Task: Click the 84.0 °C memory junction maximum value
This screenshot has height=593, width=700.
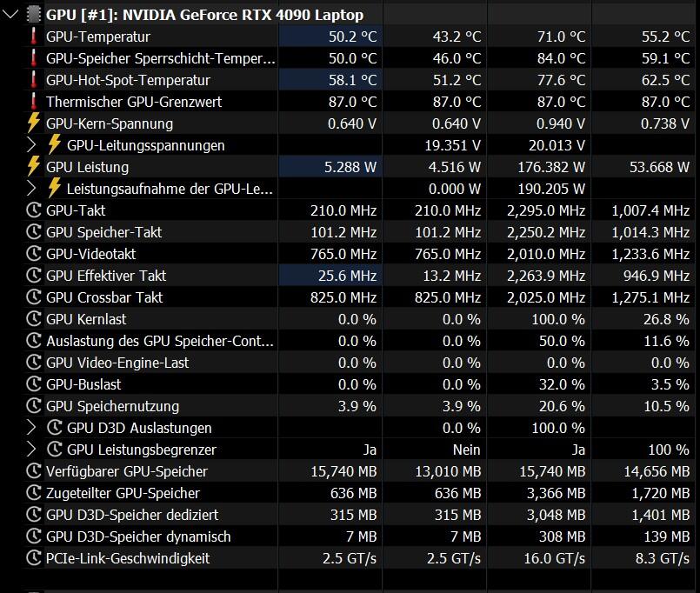Action: pyautogui.click(x=561, y=58)
